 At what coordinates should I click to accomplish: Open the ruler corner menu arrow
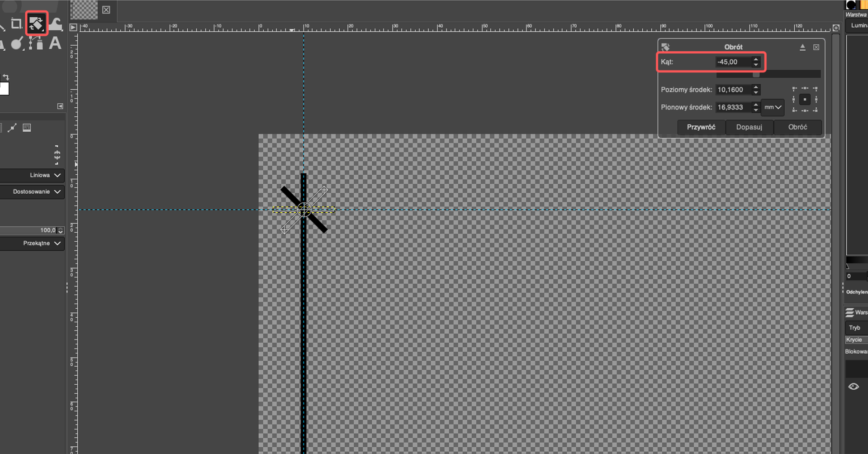click(x=73, y=28)
